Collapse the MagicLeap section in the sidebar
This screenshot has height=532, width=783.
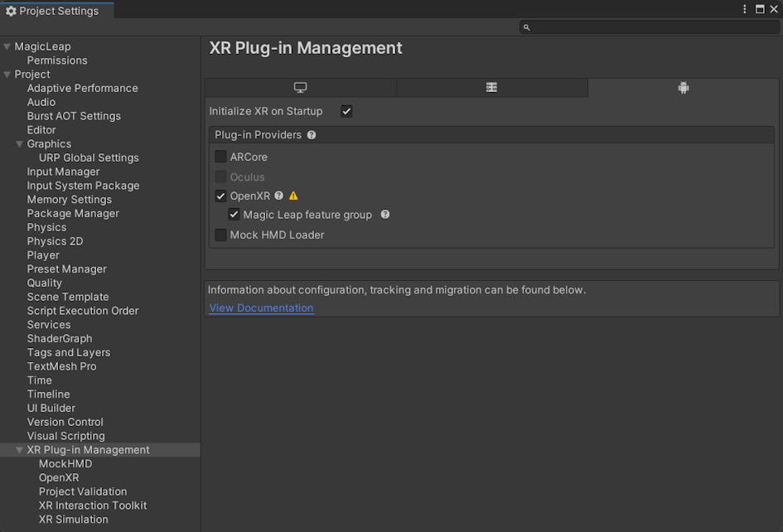7,46
